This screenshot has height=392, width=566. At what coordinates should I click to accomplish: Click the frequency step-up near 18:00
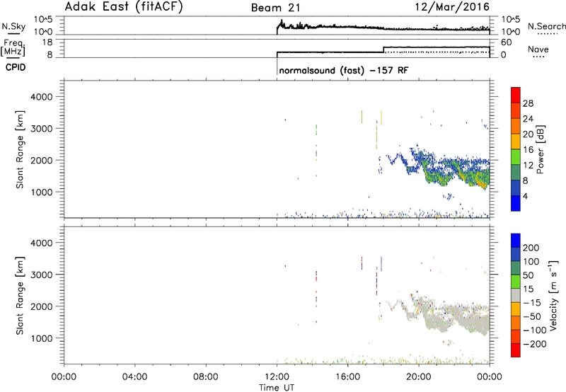(383, 50)
